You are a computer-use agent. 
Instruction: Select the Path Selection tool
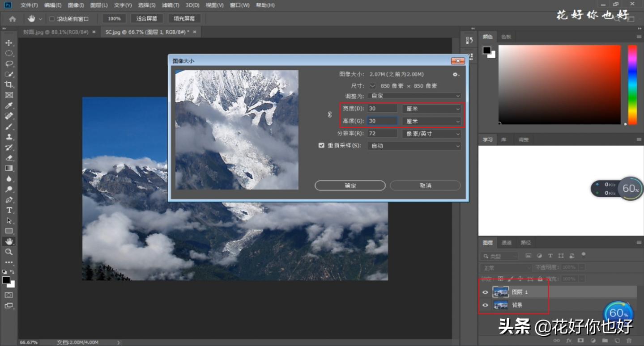[9, 220]
